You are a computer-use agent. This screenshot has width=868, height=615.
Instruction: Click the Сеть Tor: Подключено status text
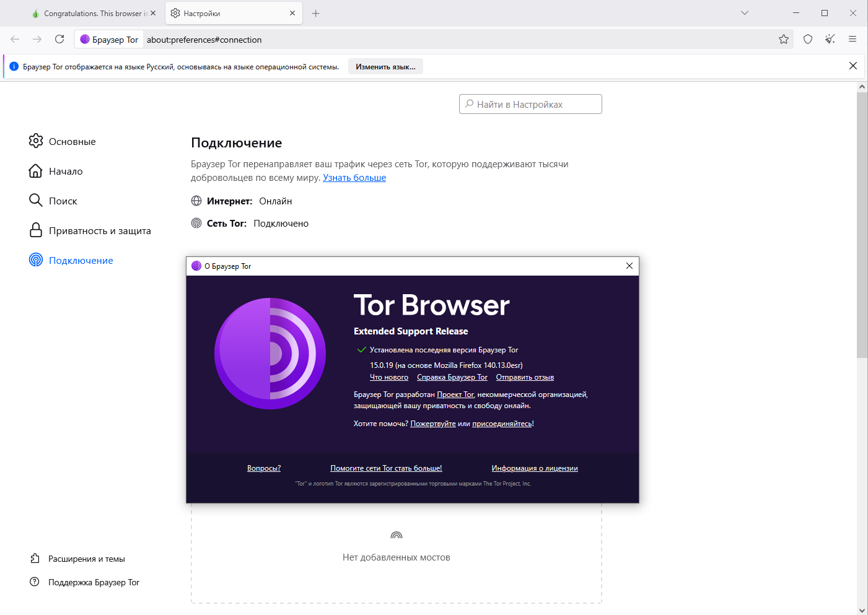click(258, 223)
